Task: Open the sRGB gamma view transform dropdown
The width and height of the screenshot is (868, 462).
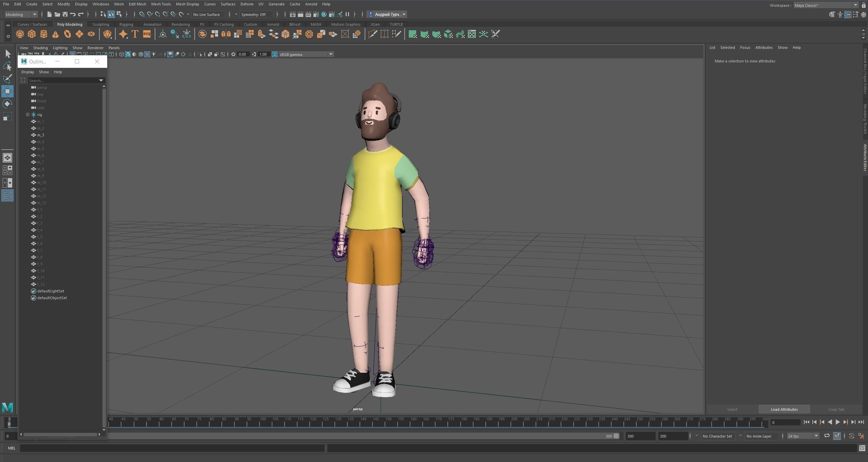Action: tap(306, 54)
